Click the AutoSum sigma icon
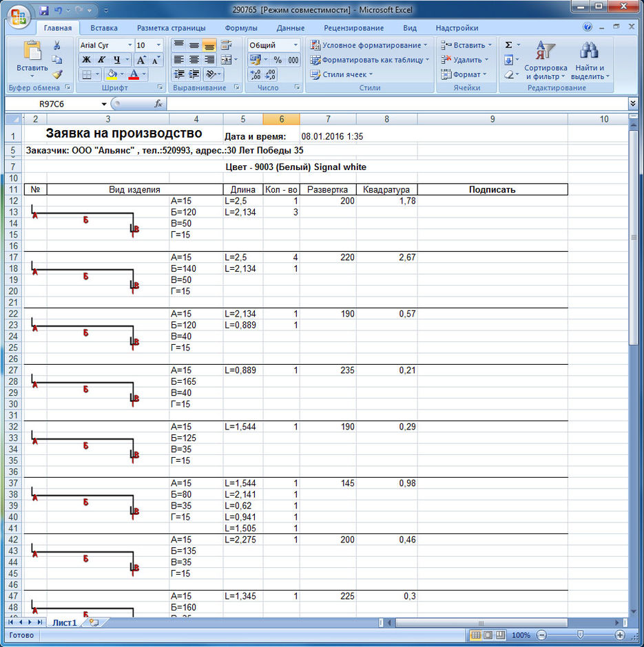This screenshot has width=644, height=647. 508,45
